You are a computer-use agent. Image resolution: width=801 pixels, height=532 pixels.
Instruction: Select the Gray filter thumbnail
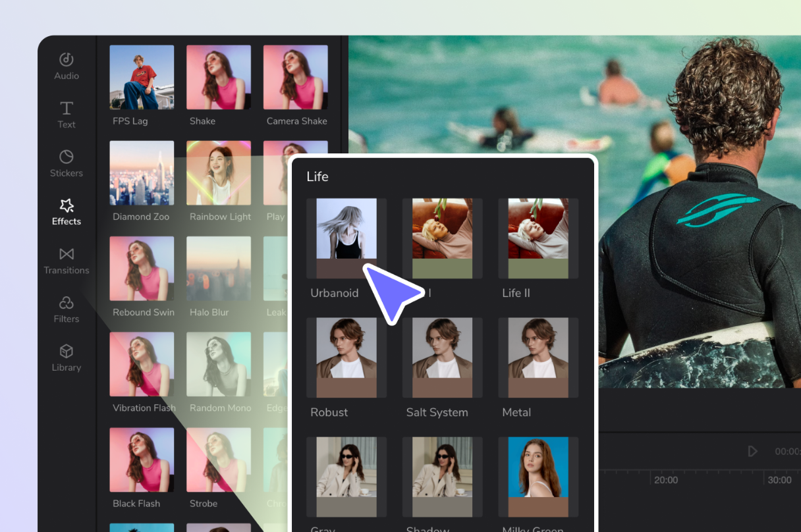346,477
